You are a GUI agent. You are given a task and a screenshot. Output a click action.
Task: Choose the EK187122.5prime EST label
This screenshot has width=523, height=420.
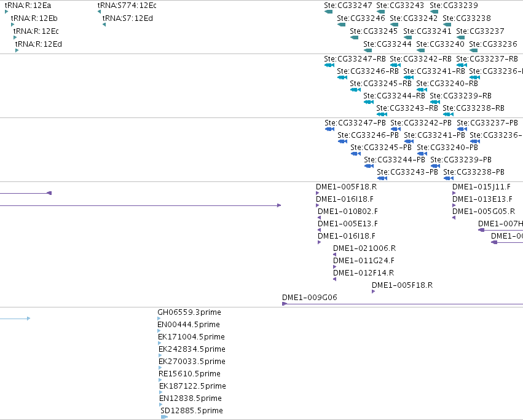click(192, 386)
